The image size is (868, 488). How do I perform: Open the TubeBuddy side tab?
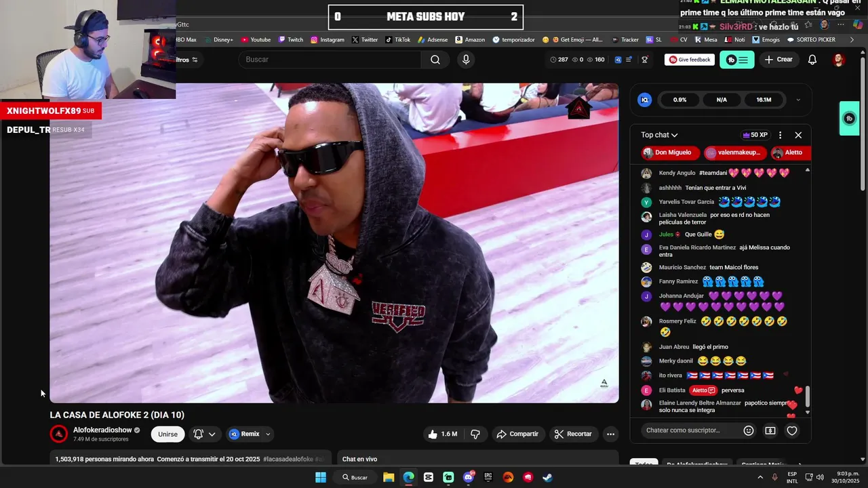850,119
